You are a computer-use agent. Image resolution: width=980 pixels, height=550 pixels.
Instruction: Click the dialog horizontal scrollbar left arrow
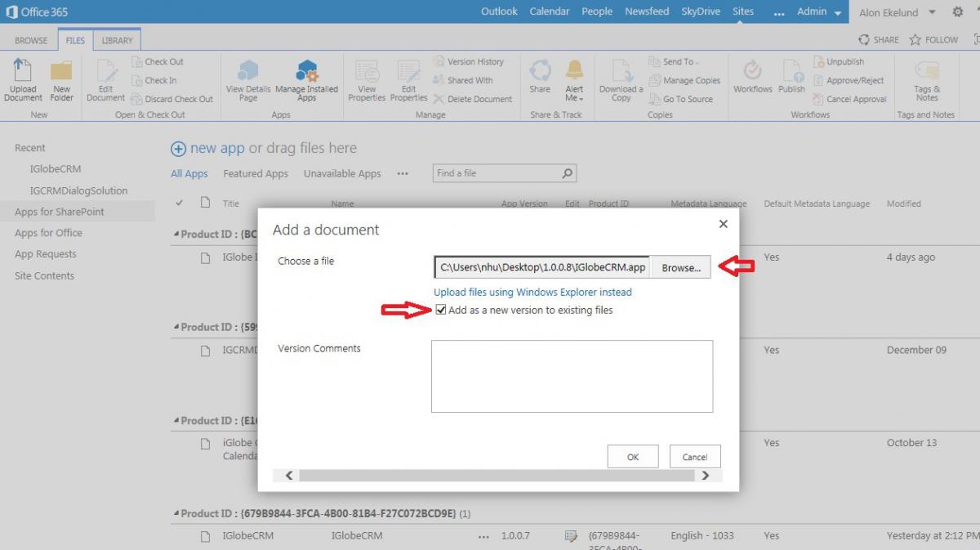pos(288,476)
